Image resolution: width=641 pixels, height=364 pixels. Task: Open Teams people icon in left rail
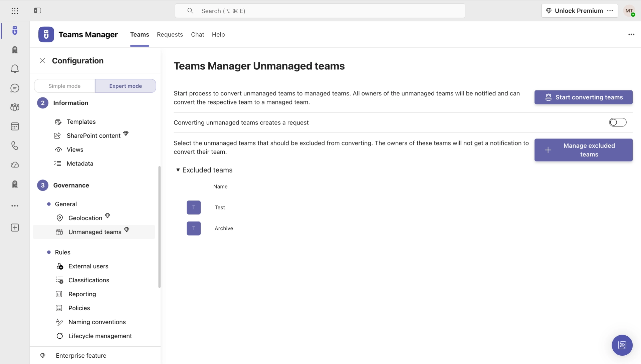pyautogui.click(x=15, y=107)
